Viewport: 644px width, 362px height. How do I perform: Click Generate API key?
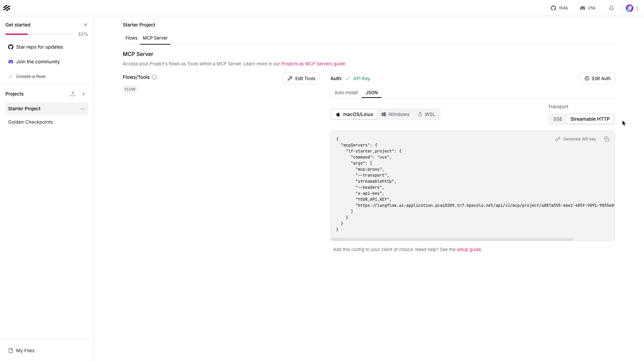pos(576,139)
